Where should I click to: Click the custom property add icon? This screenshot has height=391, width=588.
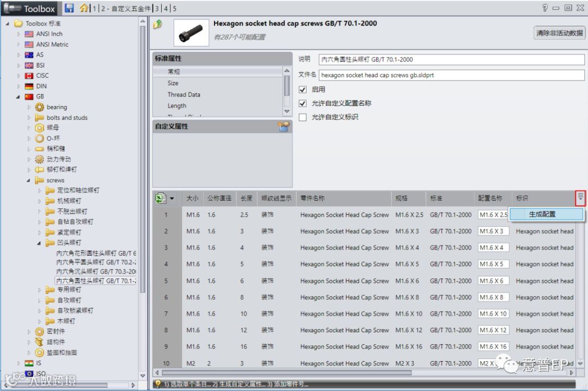pyautogui.click(x=284, y=127)
